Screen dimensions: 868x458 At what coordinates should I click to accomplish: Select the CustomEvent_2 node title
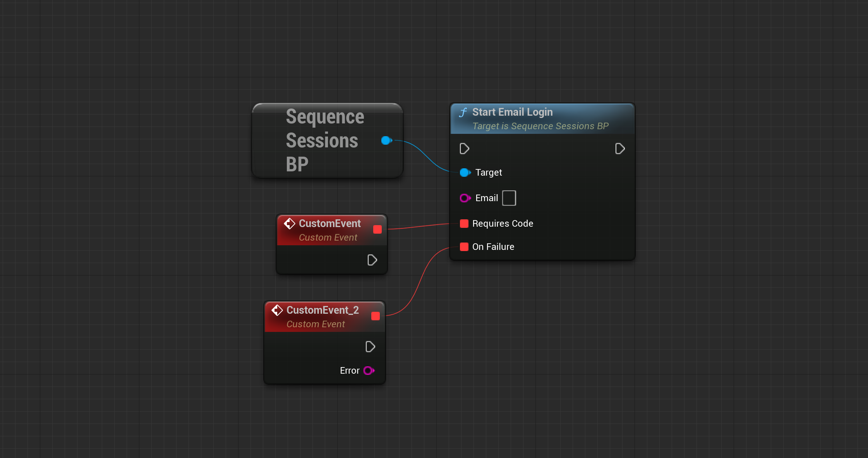(322, 310)
